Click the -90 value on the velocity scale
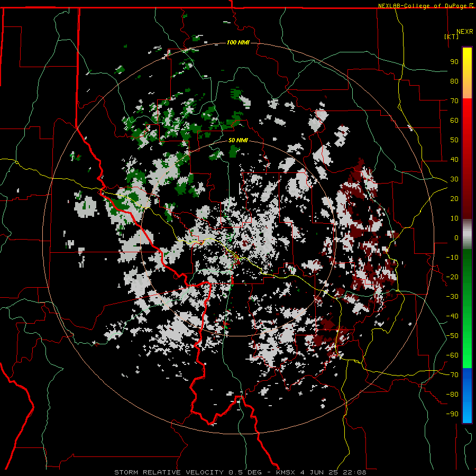The width and height of the screenshot is (476, 476). [452, 414]
